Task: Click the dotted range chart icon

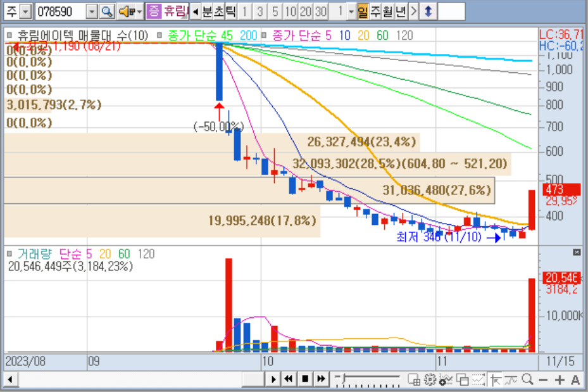Action: [478, 379]
